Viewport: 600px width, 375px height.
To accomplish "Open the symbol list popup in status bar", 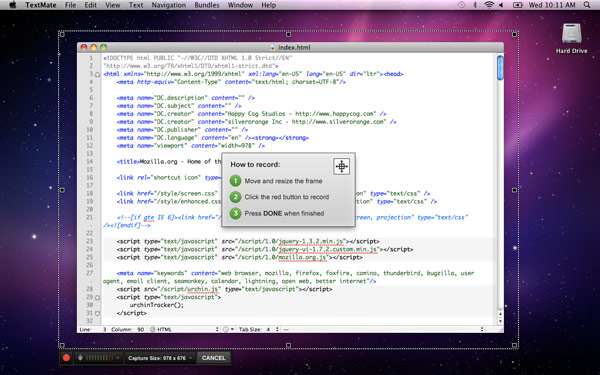I will 383,329.
